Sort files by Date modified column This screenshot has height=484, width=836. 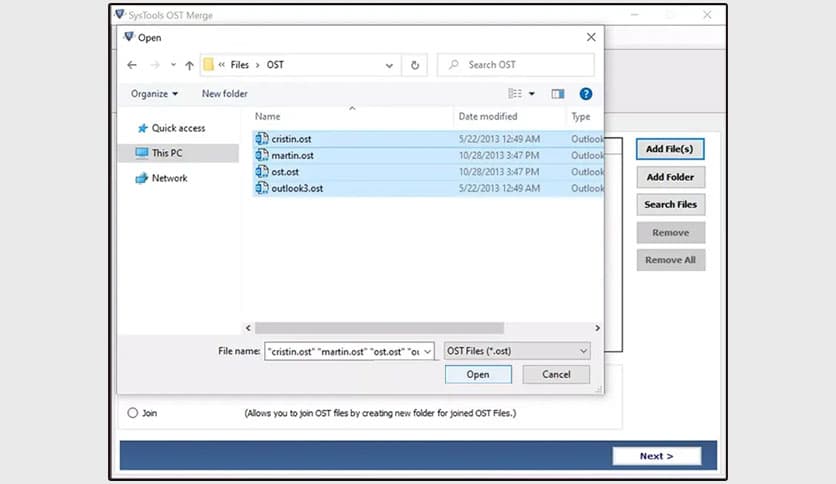pyautogui.click(x=488, y=116)
